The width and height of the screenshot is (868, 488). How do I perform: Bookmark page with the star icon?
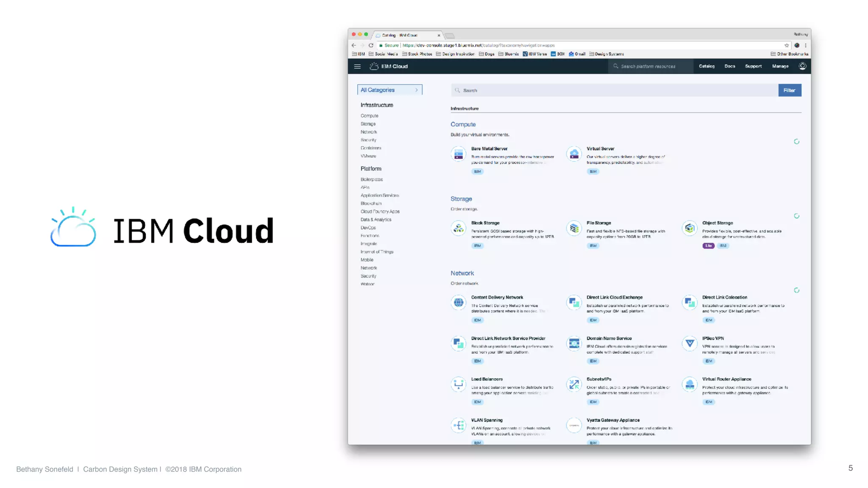[x=787, y=45]
